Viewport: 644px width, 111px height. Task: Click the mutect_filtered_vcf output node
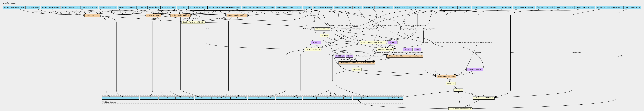pos(238,98)
